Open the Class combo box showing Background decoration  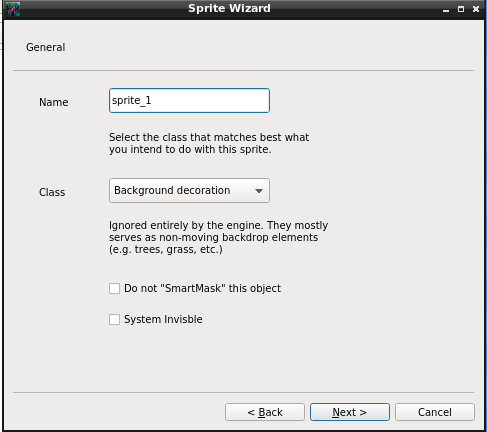tap(189, 190)
